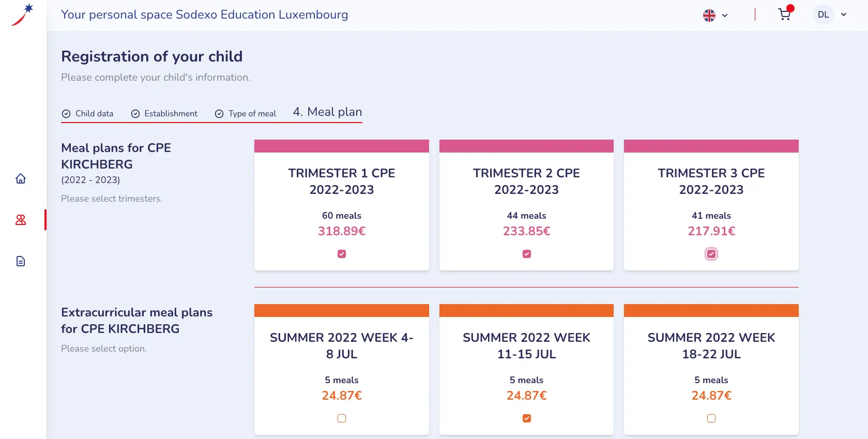Open the home icon in sidebar
This screenshot has width=868, height=439.
pos(21,178)
